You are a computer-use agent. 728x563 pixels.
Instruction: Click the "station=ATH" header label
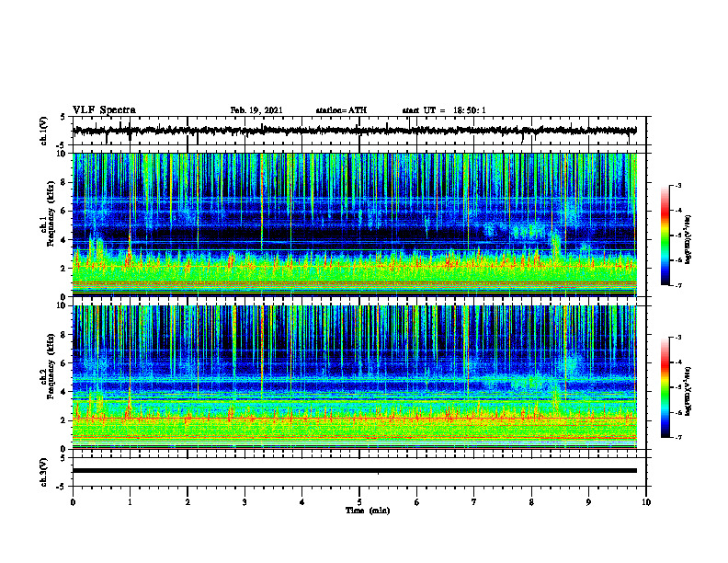[x=341, y=110]
